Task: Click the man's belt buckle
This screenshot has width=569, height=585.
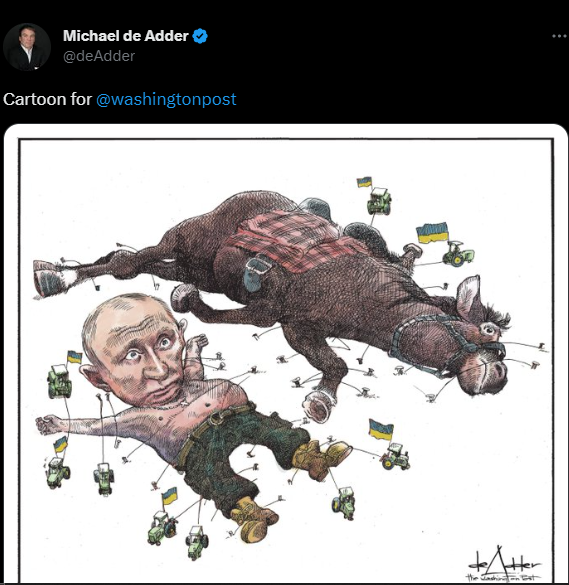Action: coord(216,419)
